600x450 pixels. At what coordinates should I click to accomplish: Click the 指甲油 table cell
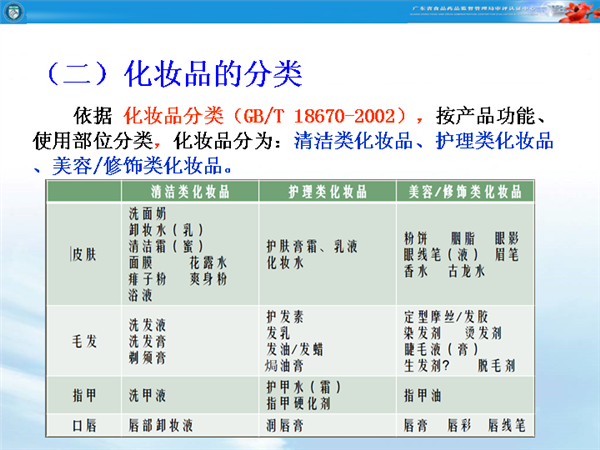(x=421, y=395)
